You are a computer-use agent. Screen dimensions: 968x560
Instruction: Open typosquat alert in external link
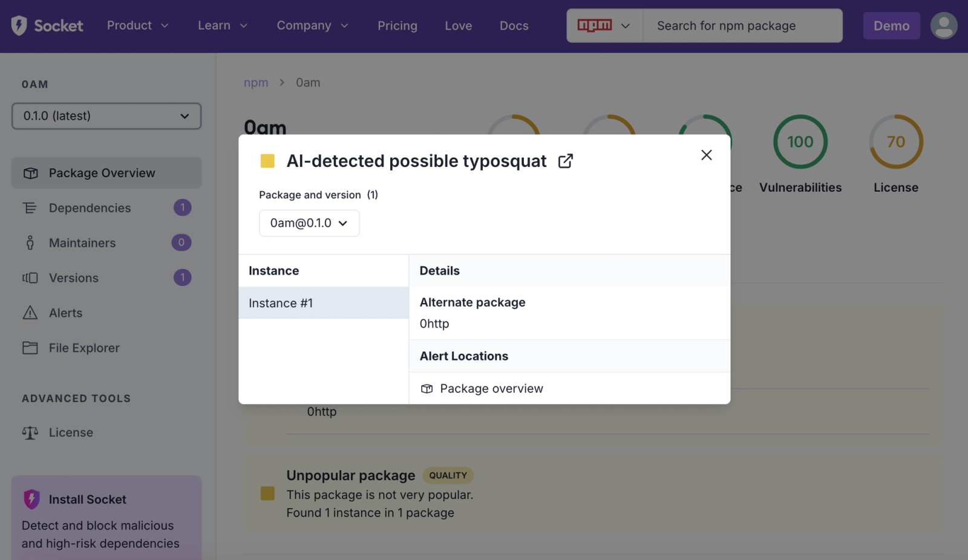point(565,161)
